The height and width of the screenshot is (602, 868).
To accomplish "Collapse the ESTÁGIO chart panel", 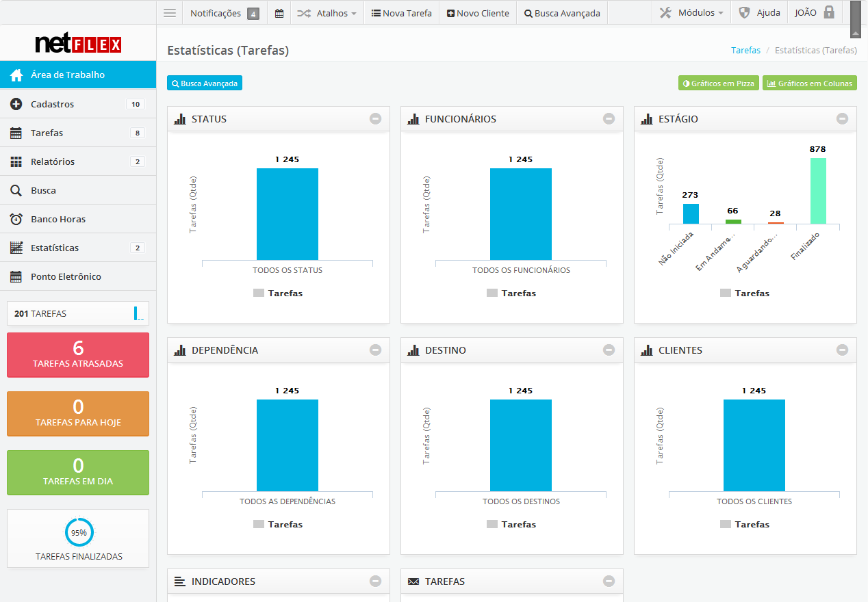I will tap(842, 118).
